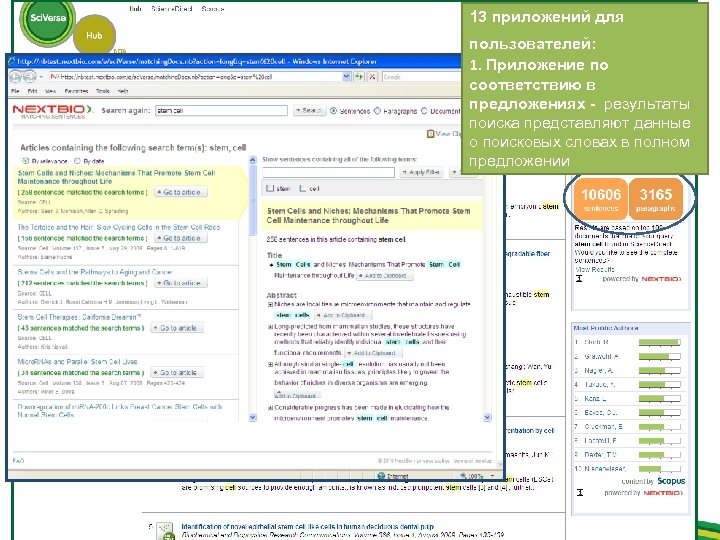The height and width of the screenshot is (540, 720).
Task: Click 'Go to article' for MicroRNAs article
Action: pos(177,372)
